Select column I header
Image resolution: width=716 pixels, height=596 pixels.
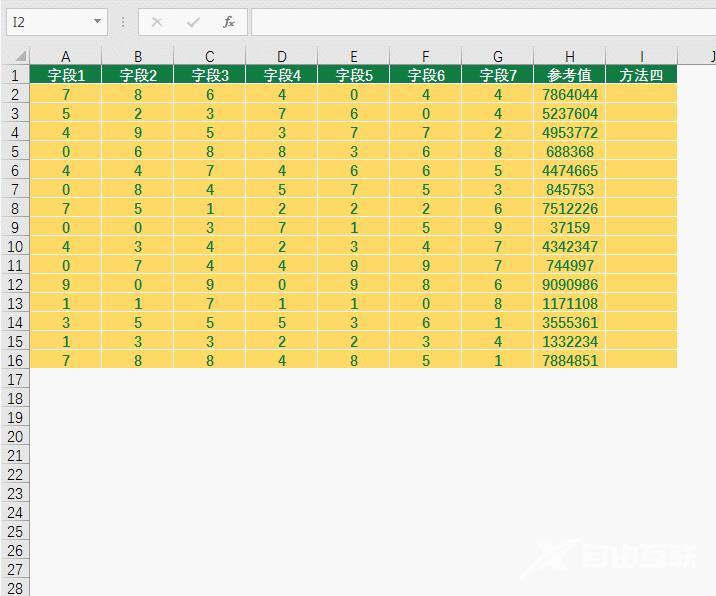(x=641, y=57)
